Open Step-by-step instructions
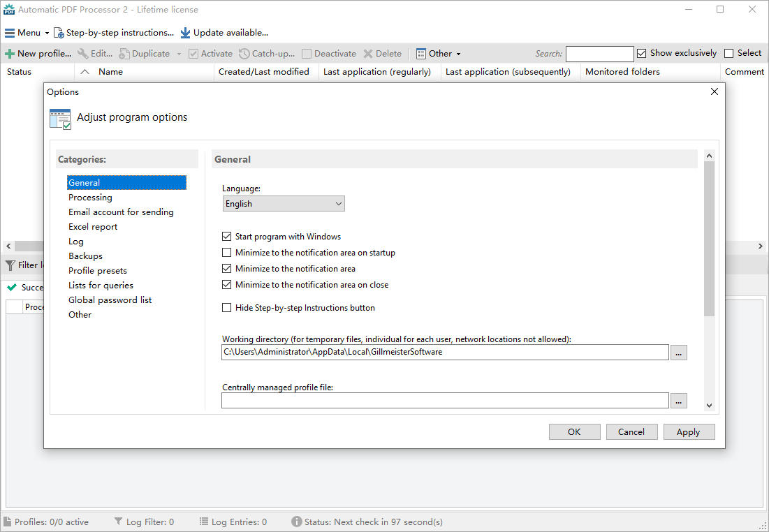Screen dimensions: 769x532 pos(114,32)
